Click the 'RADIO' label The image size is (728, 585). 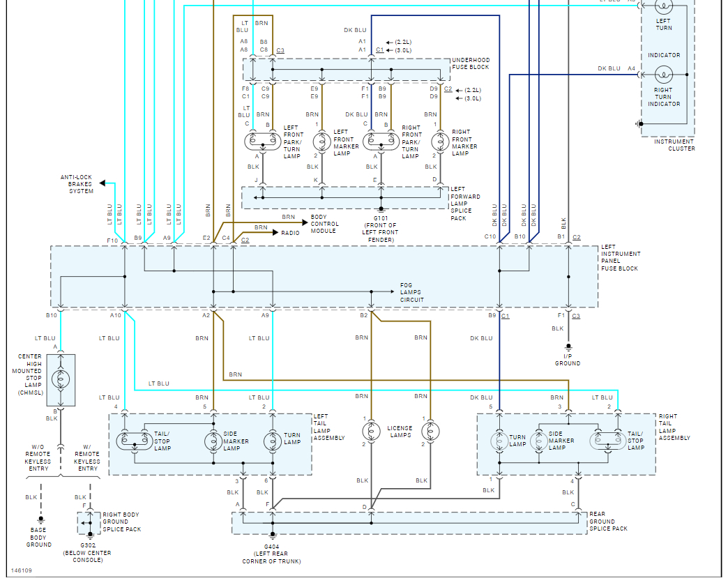pyautogui.click(x=290, y=233)
